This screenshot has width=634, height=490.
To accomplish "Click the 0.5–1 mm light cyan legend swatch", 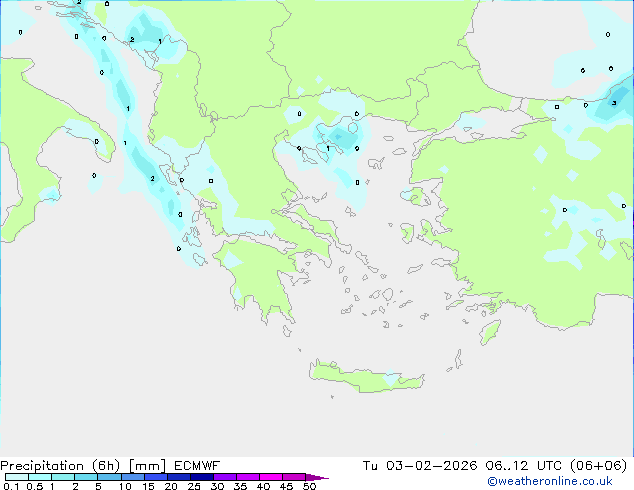I will click(x=40, y=477).
